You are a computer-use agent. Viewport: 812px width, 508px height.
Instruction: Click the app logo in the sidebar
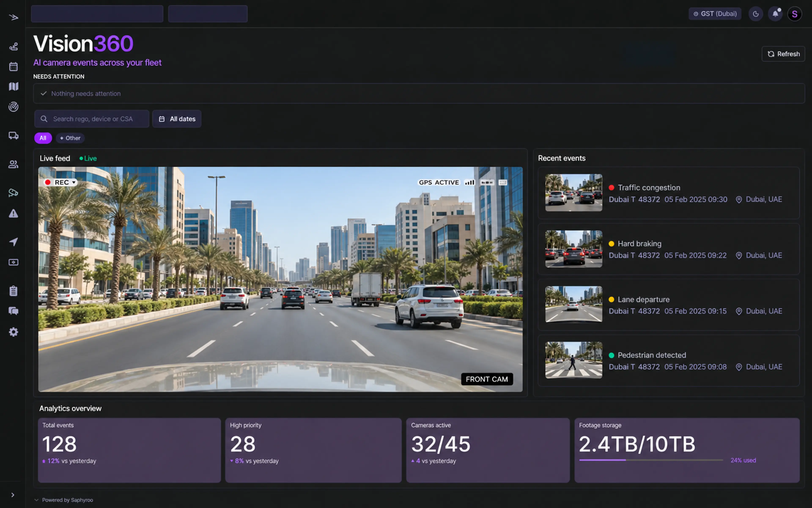pyautogui.click(x=14, y=17)
